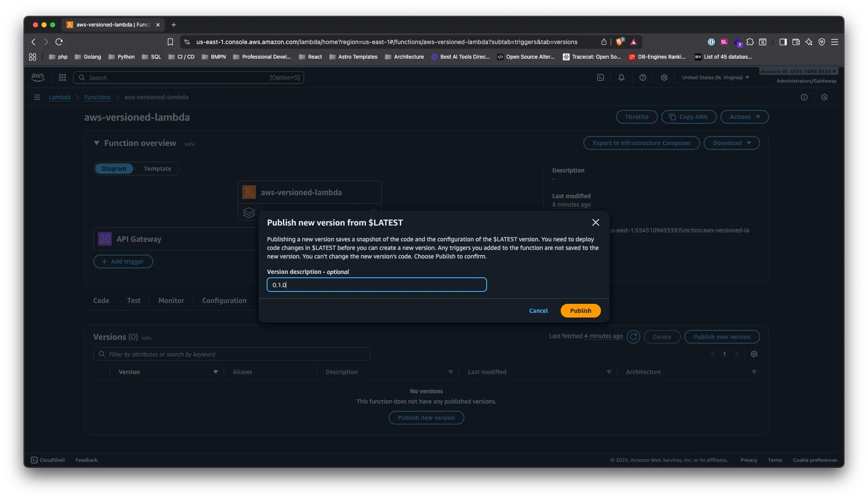Open the AWS services grid menu
The width and height of the screenshot is (868, 499).
pos(62,77)
